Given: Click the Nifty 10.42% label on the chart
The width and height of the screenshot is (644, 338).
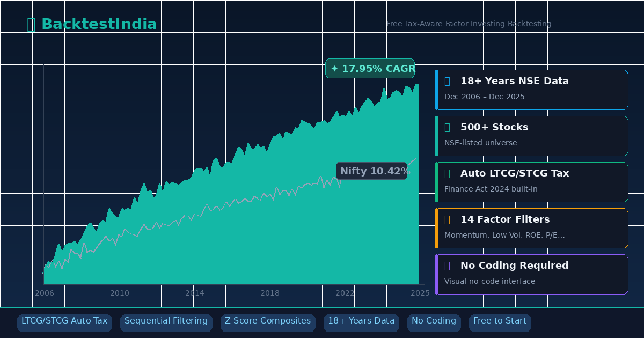Looking at the screenshot, I should (x=372, y=171).
